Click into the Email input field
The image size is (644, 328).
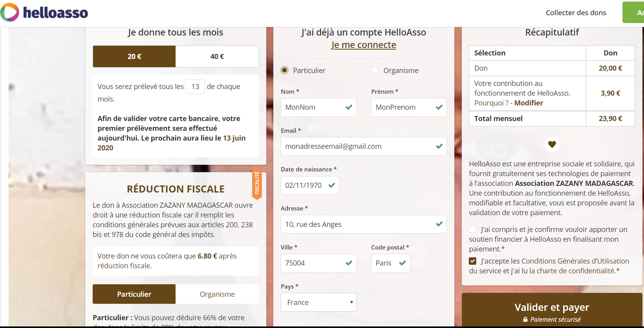tap(364, 146)
